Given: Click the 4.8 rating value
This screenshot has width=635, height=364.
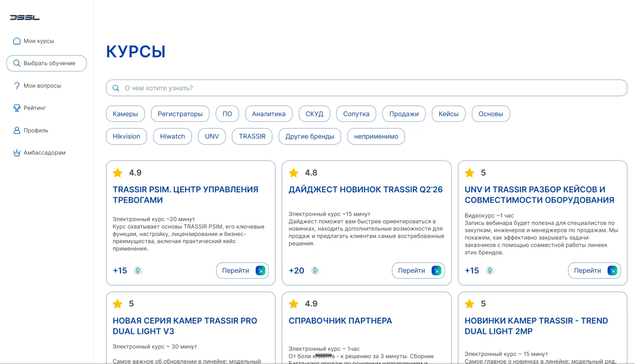Looking at the screenshot, I should (x=311, y=173).
